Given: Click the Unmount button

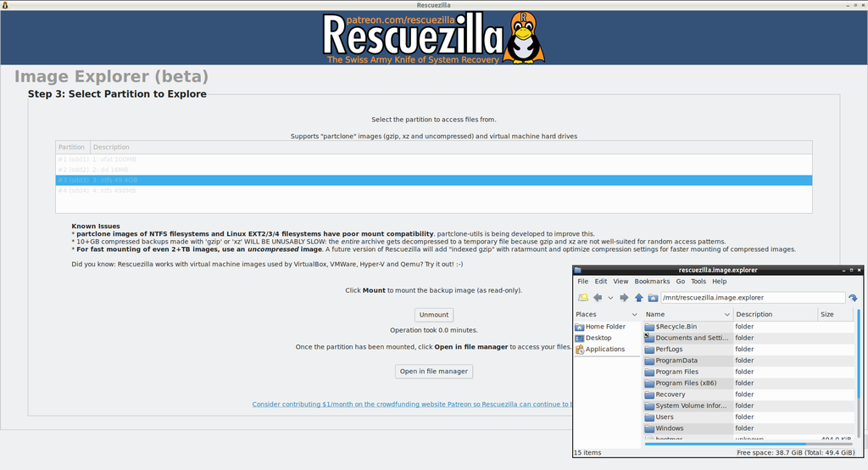Looking at the screenshot, I should pos(434,315).
